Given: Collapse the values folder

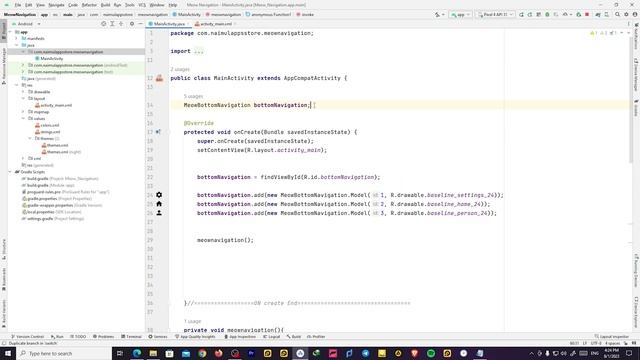Looking at the screenshot, I should click(x=23, y=118).
